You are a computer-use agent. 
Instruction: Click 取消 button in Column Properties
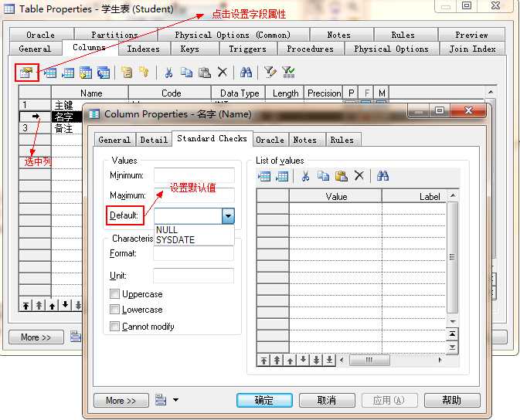[327, 400]
